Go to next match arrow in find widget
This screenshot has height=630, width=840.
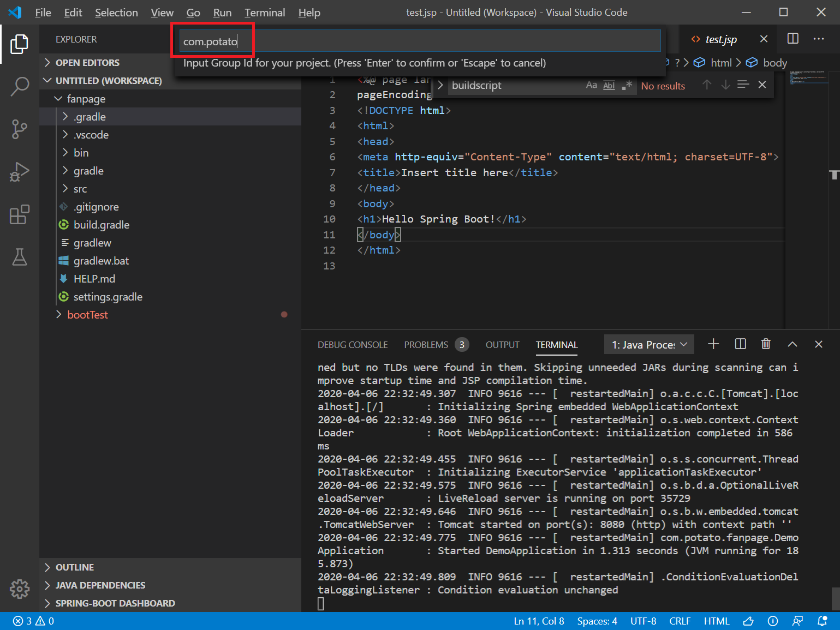[x=725, y=85]
